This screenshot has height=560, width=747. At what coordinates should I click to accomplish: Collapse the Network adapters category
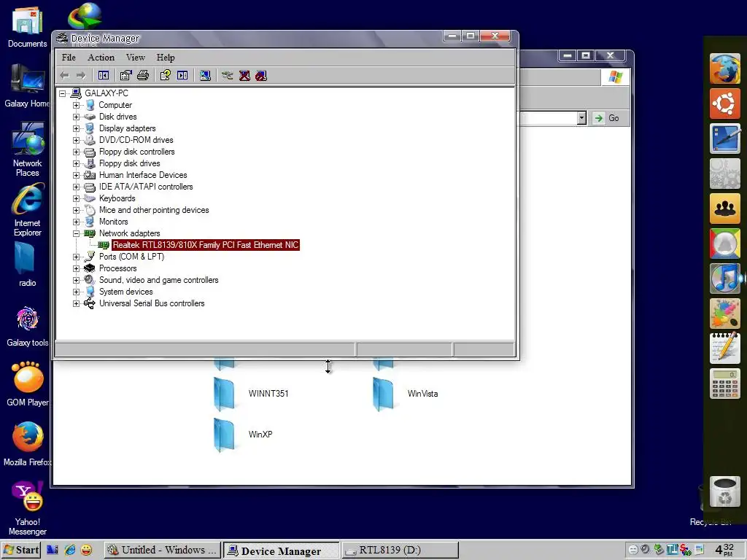click(76, 233)
